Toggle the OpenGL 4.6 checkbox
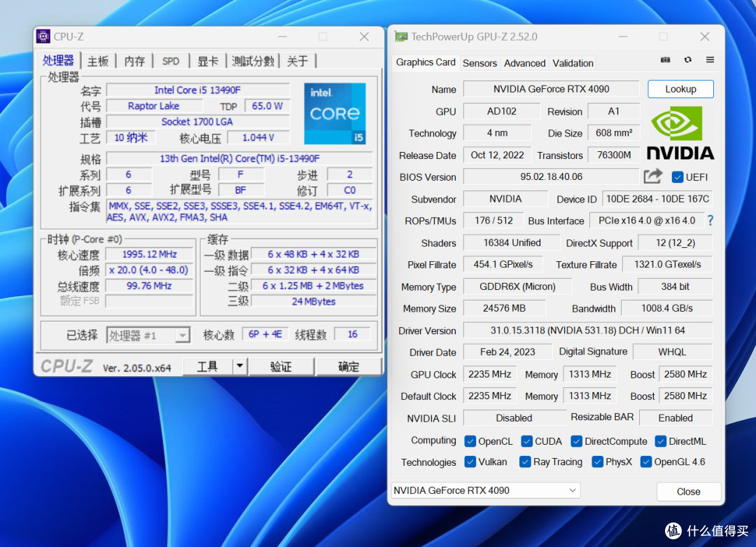This screenshot has width=756, height=547. click(646, 462)
